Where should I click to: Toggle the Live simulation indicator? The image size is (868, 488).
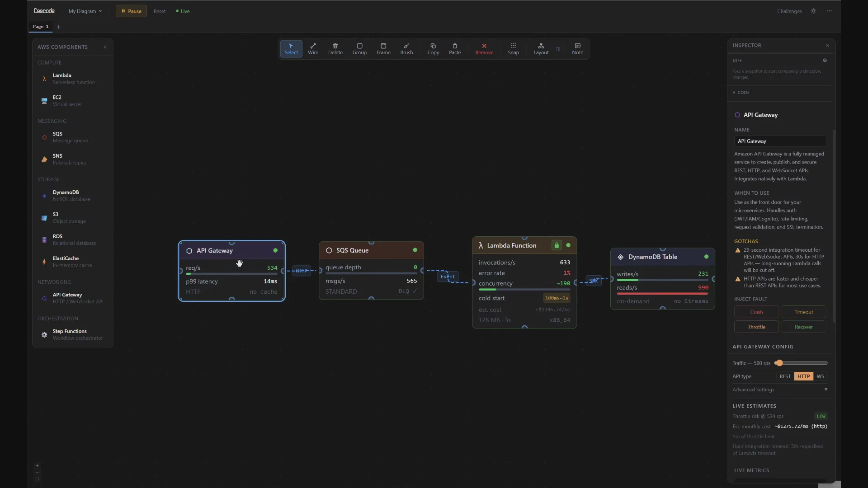tap(183, 11)
